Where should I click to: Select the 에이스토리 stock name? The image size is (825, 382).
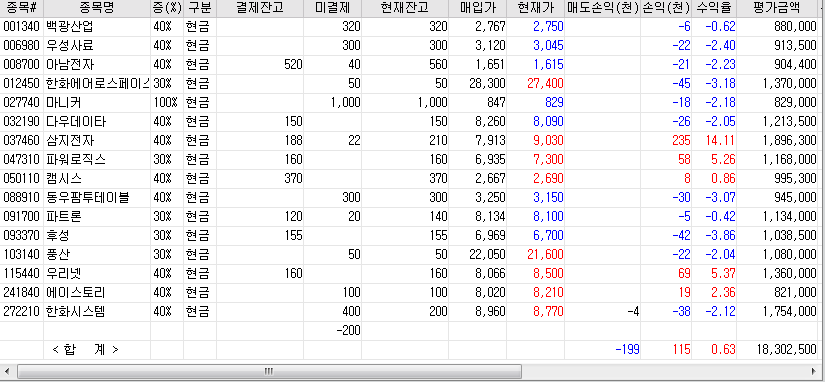pyautogui.click(x=76, y=292)
